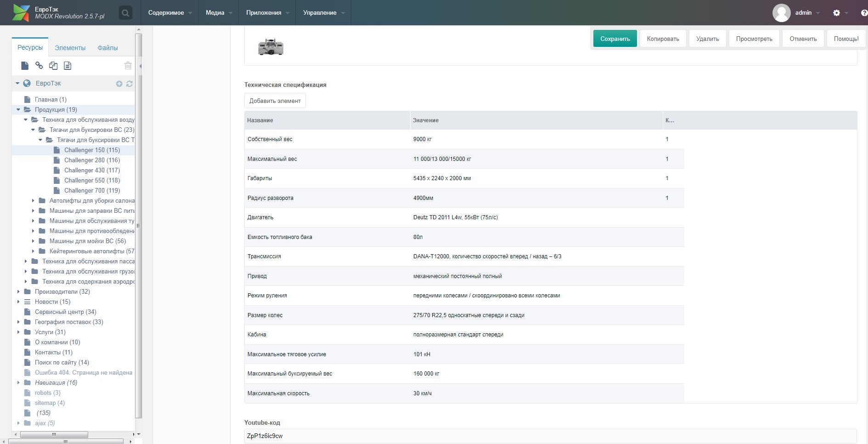This screenshot has width=868, height=444.
Task: Create a new symlink icon
Action: 53,66
